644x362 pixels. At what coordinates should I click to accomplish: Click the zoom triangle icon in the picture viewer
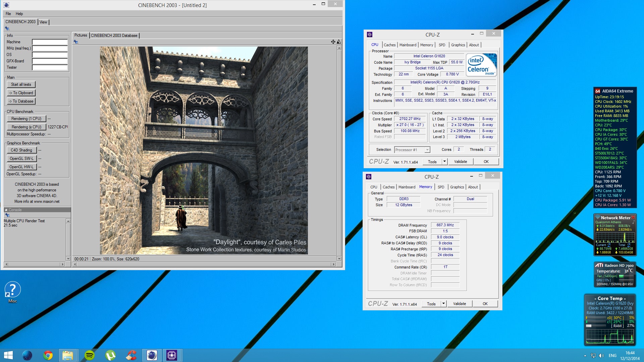339,42
